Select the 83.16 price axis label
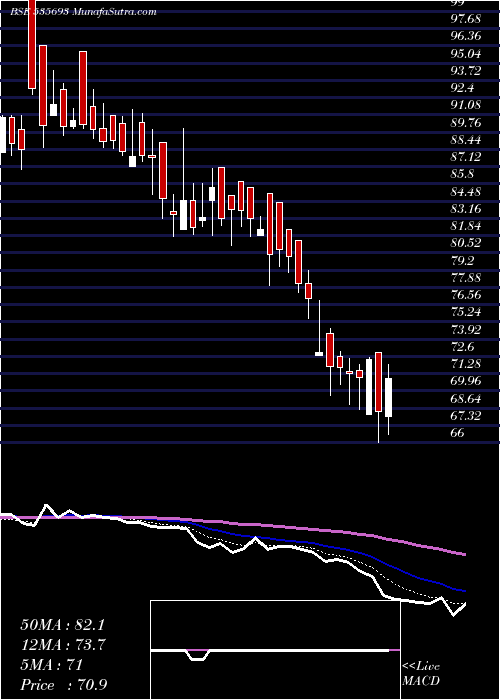This screenshot has height=700, width=500. pos(466,208)
